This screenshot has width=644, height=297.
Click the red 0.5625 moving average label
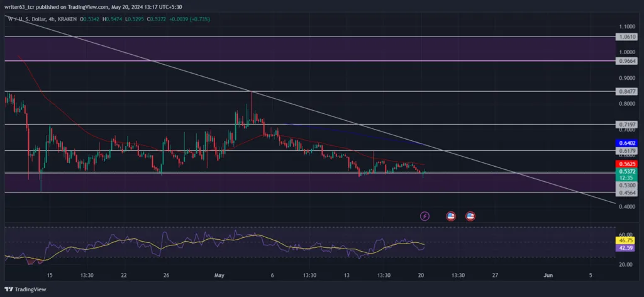pos(626,164)
